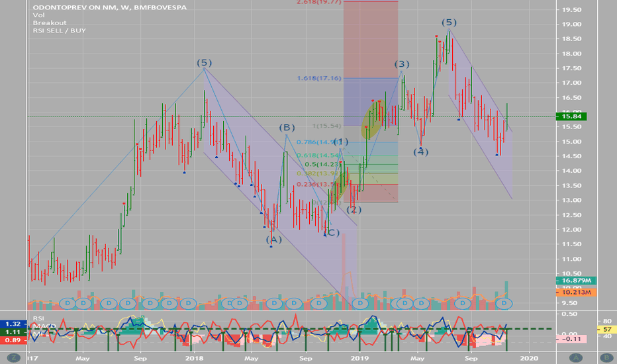Click the pink -0.11 MACD value label
This screenshot has height=364, width=617.
pyautogui.click(x=571, y=339)
